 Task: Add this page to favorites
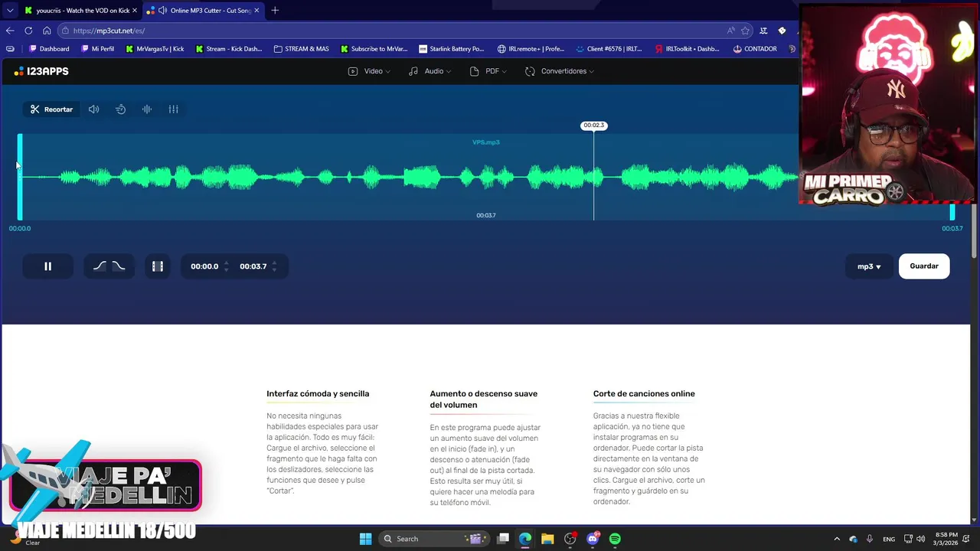click(745, 31)
